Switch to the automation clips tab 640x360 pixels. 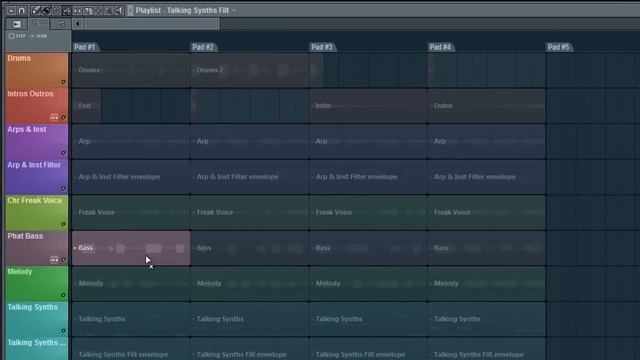[x=39, y=24]
